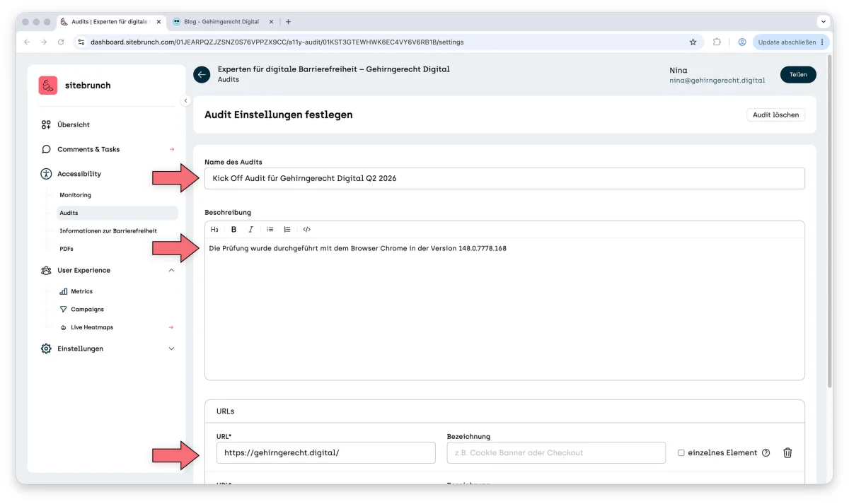Bookmark this page with the star icon

693,42
